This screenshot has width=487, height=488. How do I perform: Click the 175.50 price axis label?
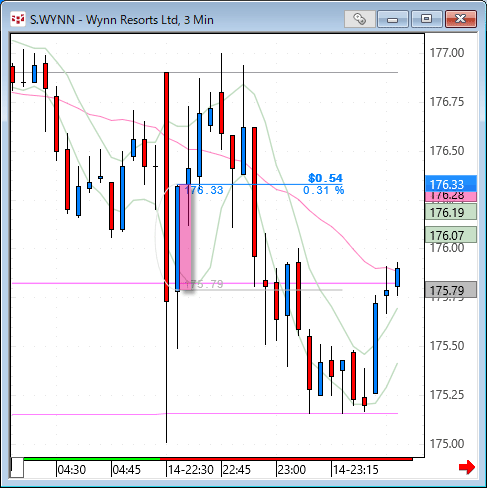[x=447, y=346]
